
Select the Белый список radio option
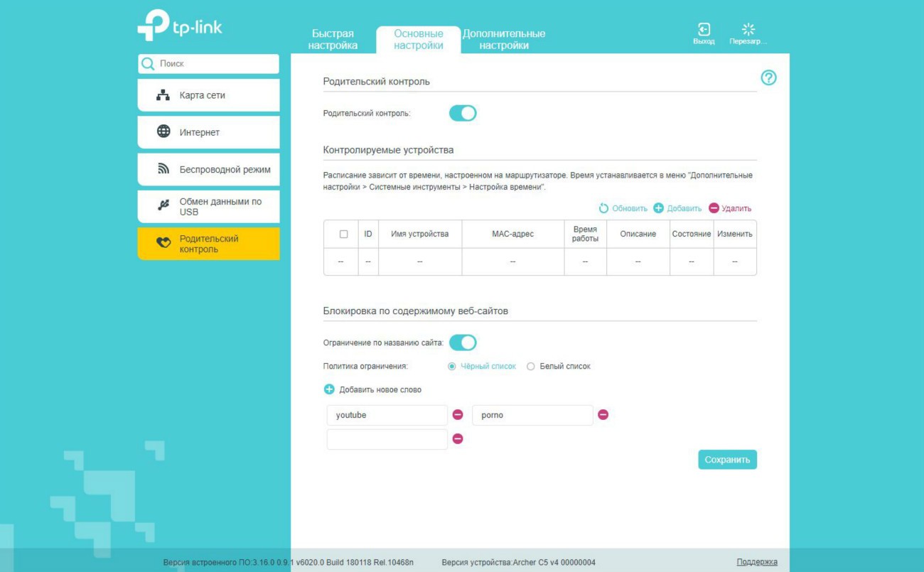click(x=530, y=367)
